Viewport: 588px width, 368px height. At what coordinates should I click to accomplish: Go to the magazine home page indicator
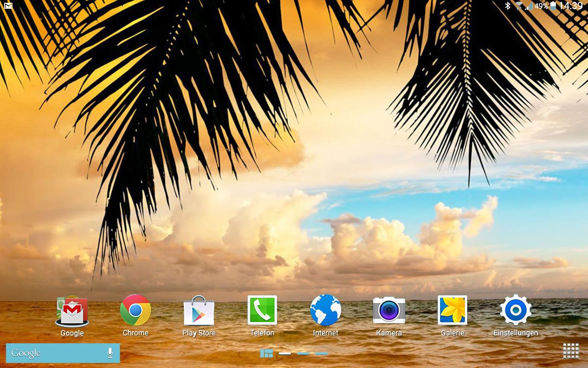[x=266, y=353]
